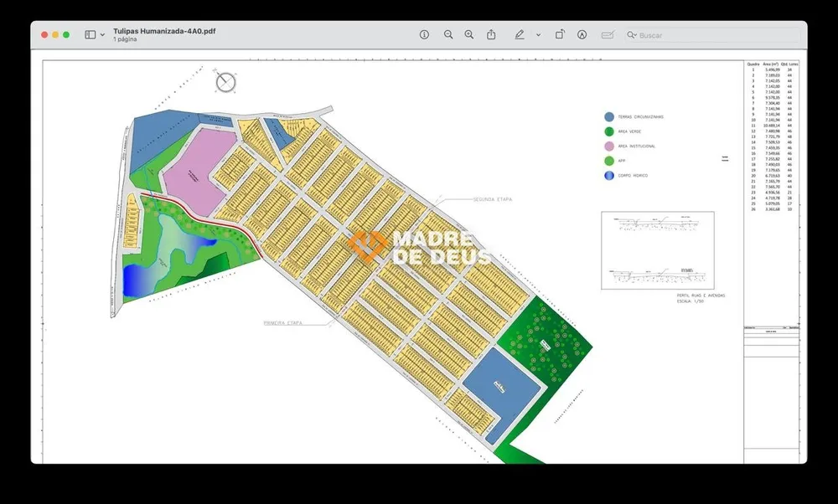Select the highlight pen tool

click(x=520, y=34)
